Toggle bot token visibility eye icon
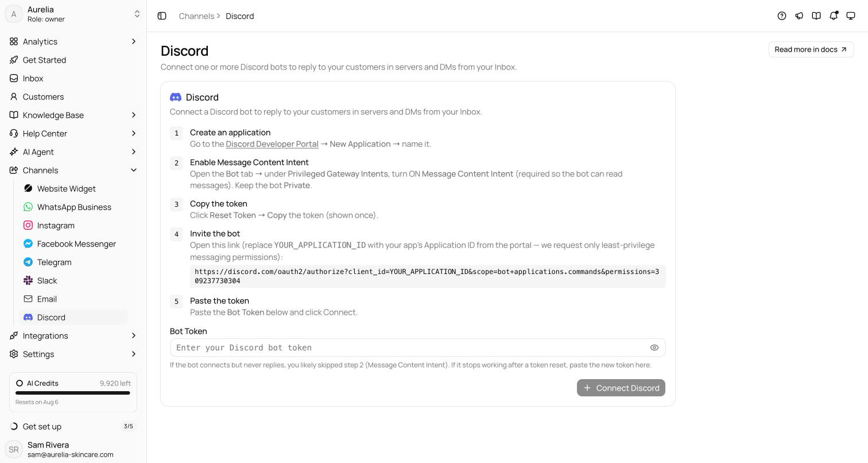 [654, 348]
